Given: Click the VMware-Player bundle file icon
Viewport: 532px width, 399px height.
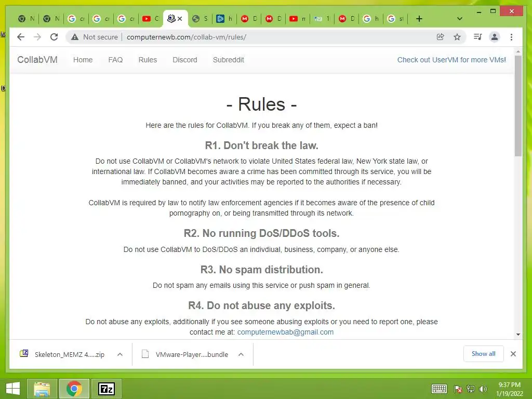Looking at the screenshot, I should pyautogui.click(x=145, y=354).
